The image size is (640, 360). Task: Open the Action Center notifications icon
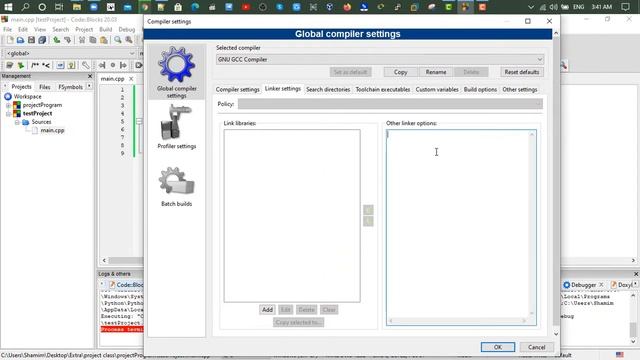(x=625, y=7)
